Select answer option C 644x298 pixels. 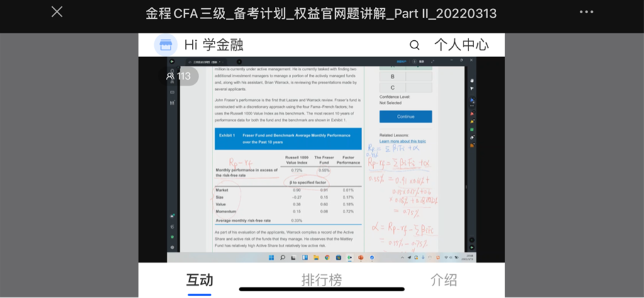406,87
